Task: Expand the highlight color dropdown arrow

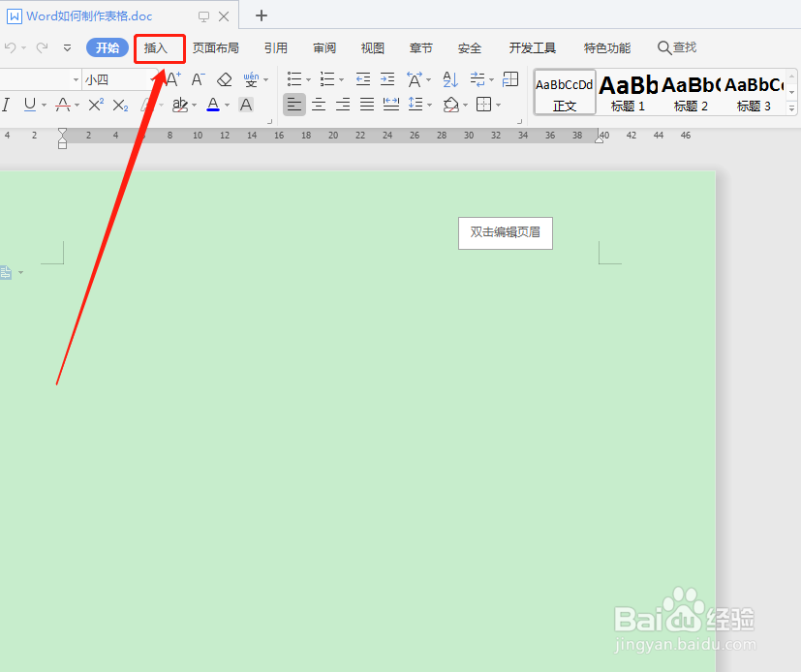Action: coord(194,106)
